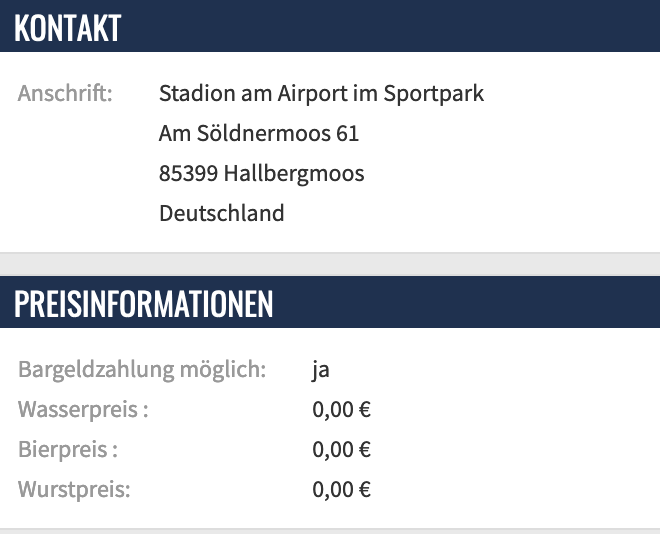Click the Wurstpreis label
Screen dimensions: 660x534
point(74,490)
